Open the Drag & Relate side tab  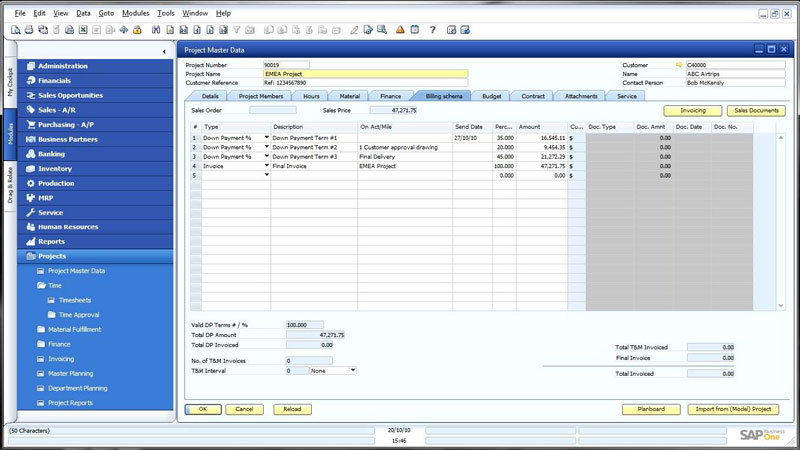[10, 185]
